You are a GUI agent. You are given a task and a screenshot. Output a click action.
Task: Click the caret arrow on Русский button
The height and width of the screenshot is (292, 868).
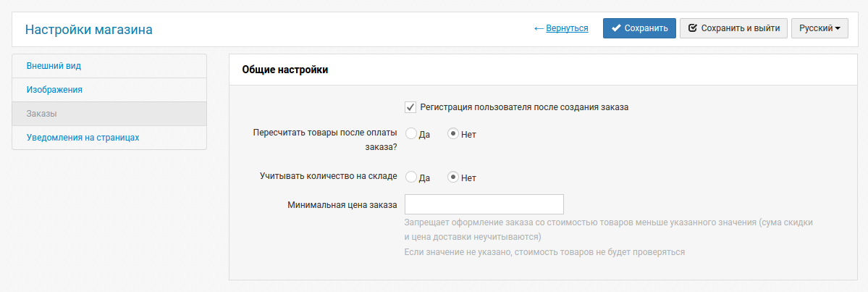[x=838, y=29]
